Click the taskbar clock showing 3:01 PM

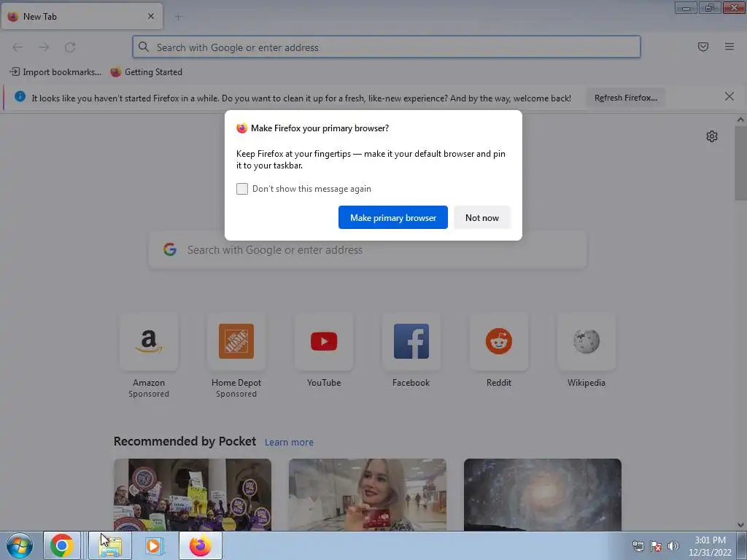[710, 546]
